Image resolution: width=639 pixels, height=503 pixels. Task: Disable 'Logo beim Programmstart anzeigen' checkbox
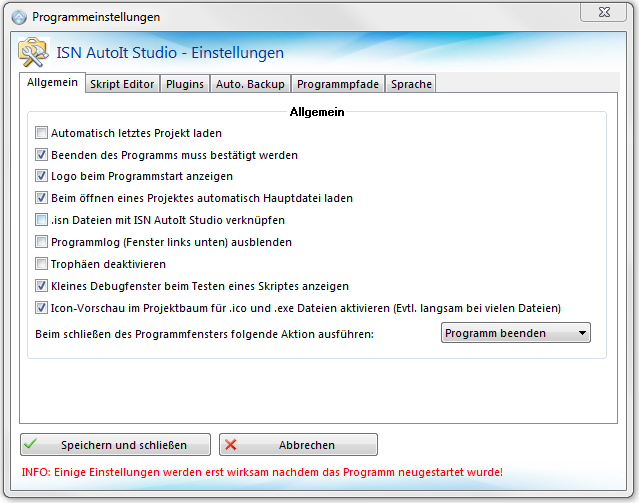[42, 177]
